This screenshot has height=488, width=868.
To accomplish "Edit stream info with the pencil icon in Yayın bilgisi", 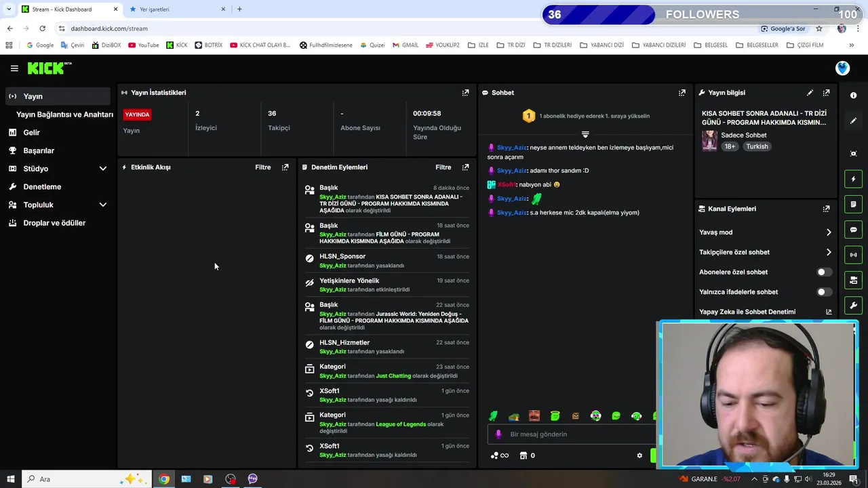I will 810,93.
